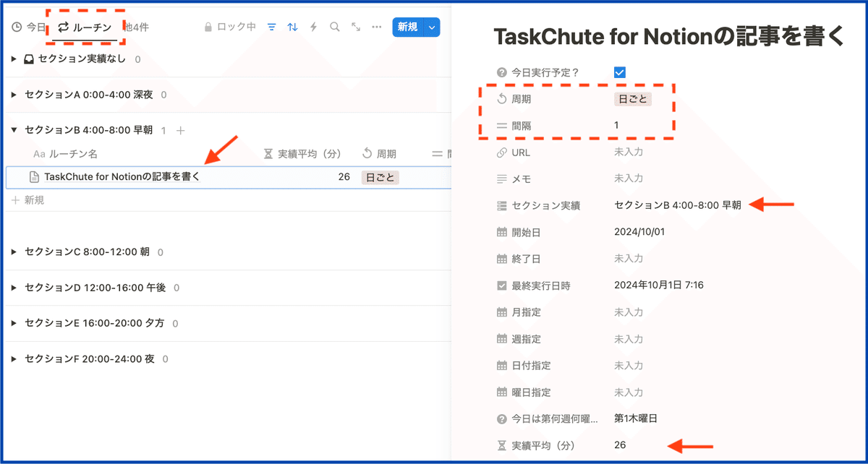Click the 実績平均 value 26 in panel
This screenshot has width=868, height=464.
620,445
